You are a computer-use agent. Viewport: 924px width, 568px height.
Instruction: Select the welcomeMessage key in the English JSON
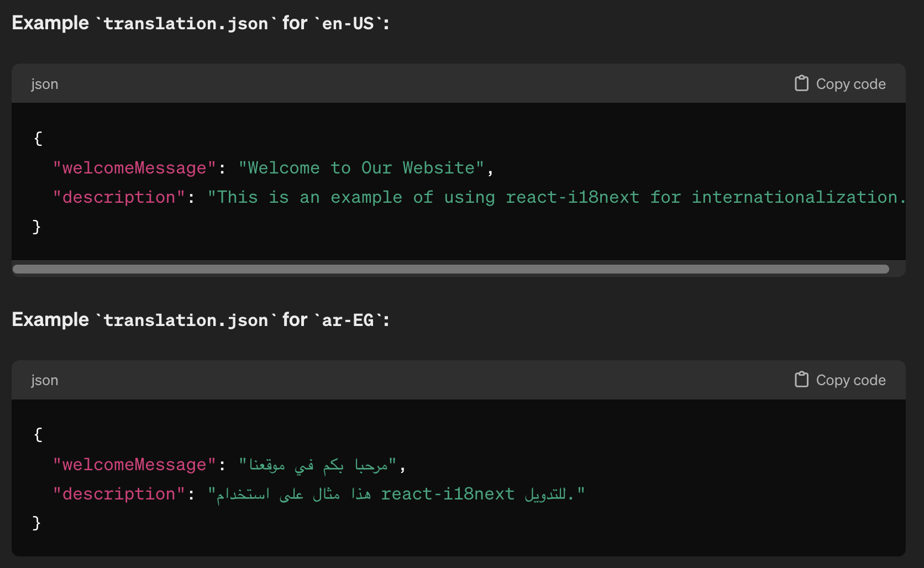pyautogui.click(x=133, y=167)
